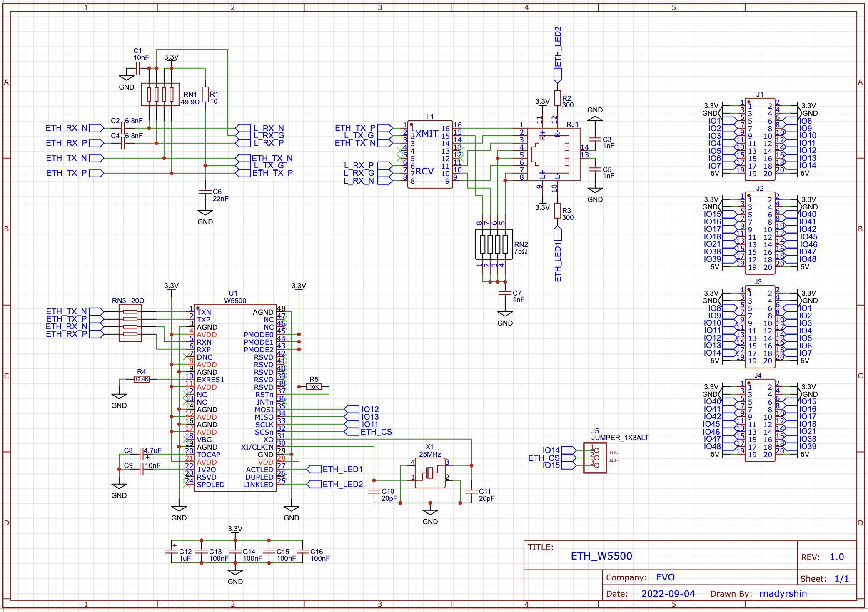Click the Drawn By name rnadyrshin
The height and width of the screenshot is (612, 868).
pos(783,593)
